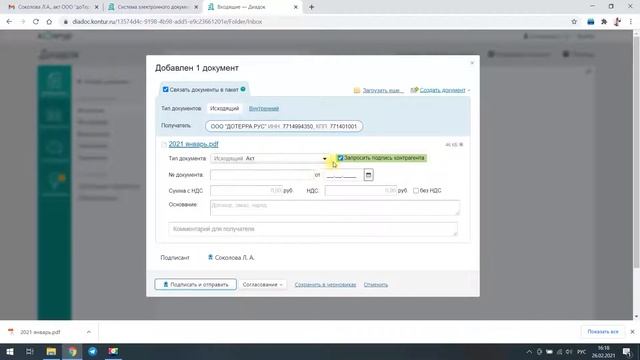Show hidden system tray icons
This screenshot has height=360, width=640.
529,351
